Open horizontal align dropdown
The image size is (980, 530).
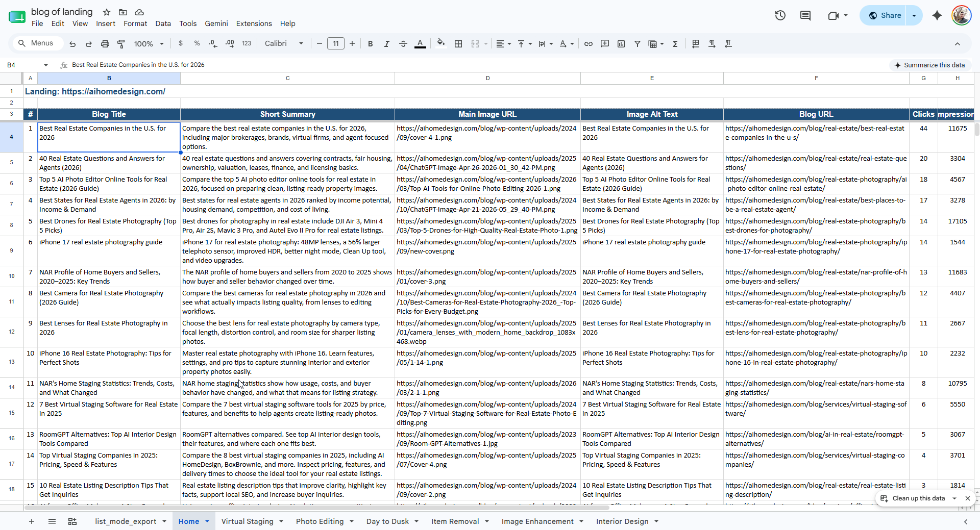click(x=504, y=44)
